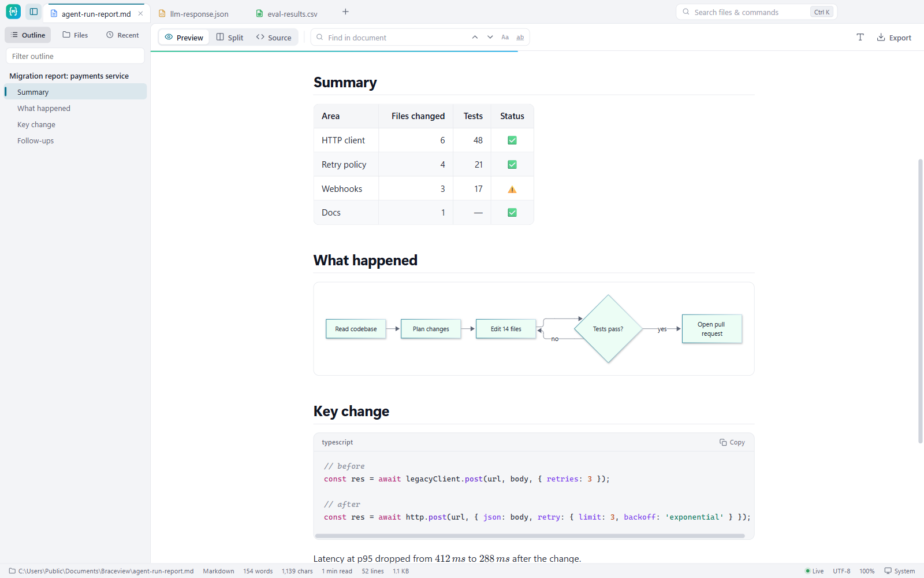Screen dimensions: 924x578
Task: Click the Edit 14 files flowchart node
Action: click(x=506, y=329)
